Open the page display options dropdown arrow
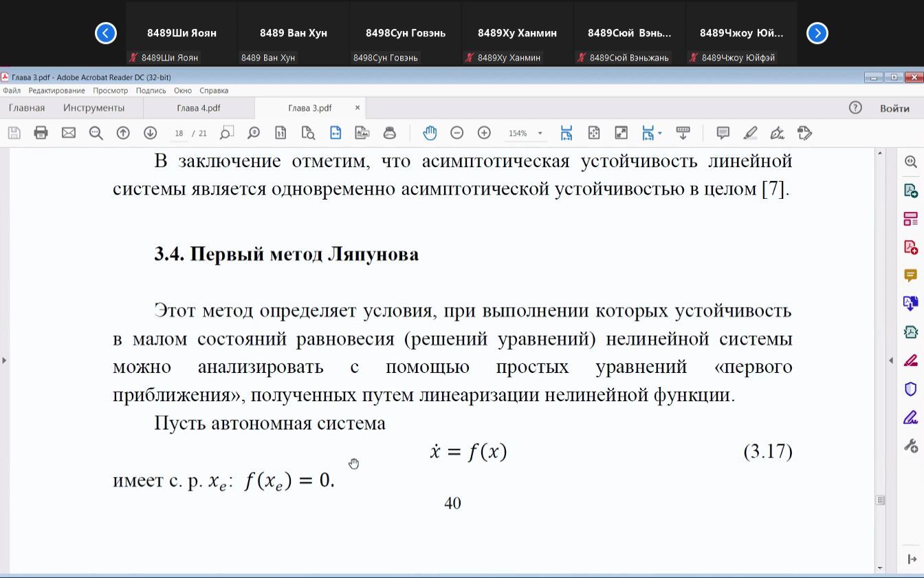 tap(659, 133)
